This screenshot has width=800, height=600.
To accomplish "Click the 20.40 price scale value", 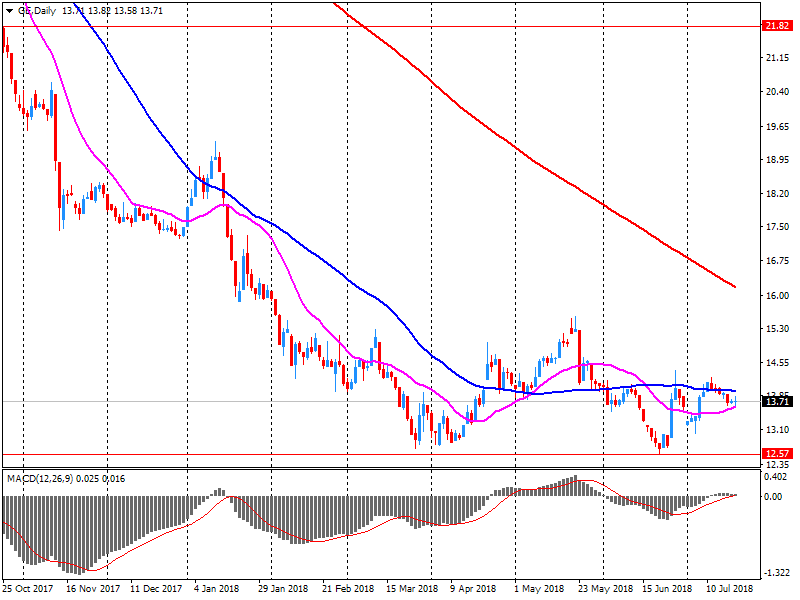I will 778,92.
